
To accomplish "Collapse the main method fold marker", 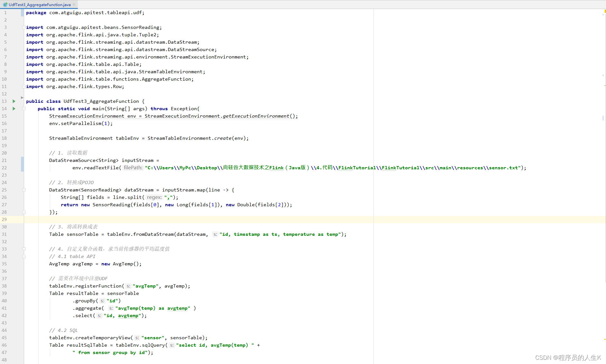I will 24,109.
